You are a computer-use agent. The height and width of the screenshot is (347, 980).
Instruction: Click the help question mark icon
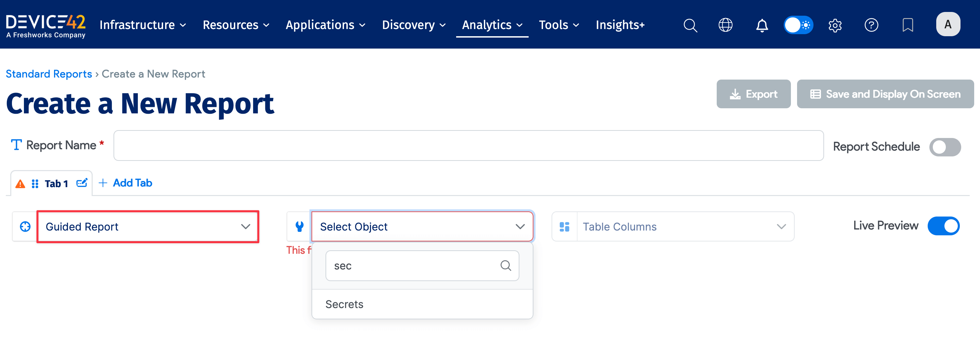871,25
